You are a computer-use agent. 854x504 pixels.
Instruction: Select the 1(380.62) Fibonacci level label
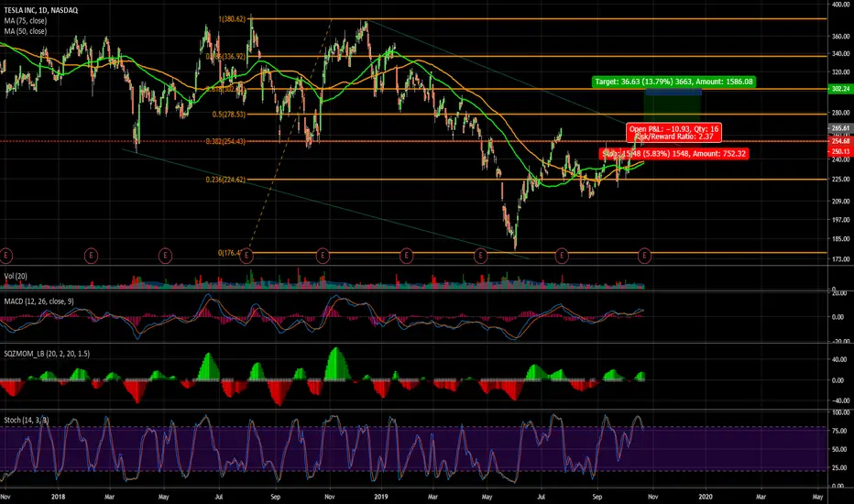click(232, 19)
